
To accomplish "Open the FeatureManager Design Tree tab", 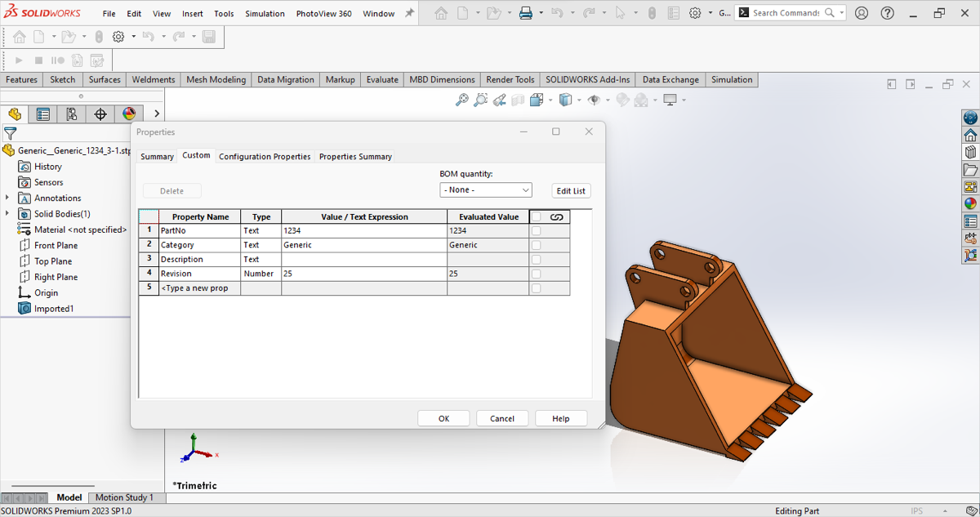I will (15, 114).
